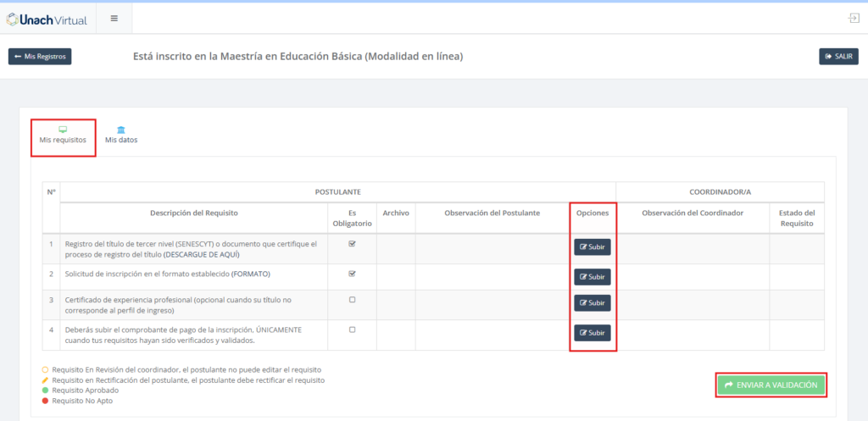868x421 pixels.
Task: Click the logout icon at top right
Action: pos(853,18)
